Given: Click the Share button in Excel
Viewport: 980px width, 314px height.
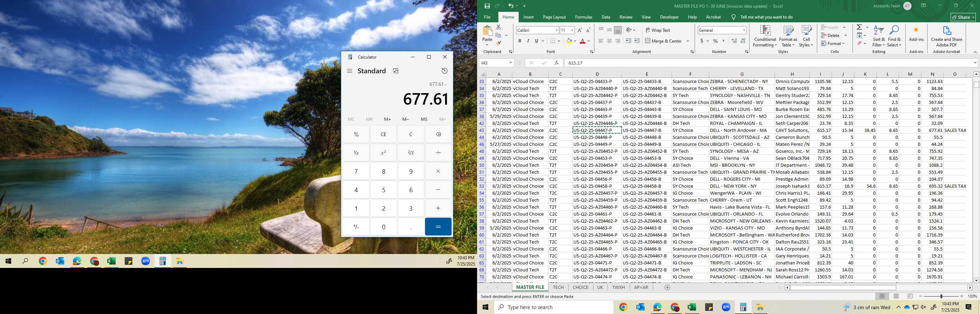Looking at the screenshot, I should point(963,17).
